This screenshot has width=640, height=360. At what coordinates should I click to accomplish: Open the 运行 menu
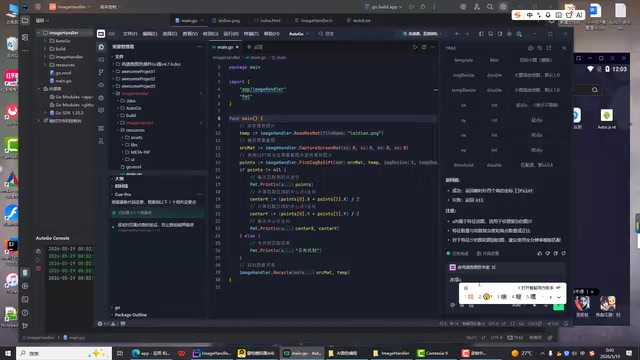231,34
